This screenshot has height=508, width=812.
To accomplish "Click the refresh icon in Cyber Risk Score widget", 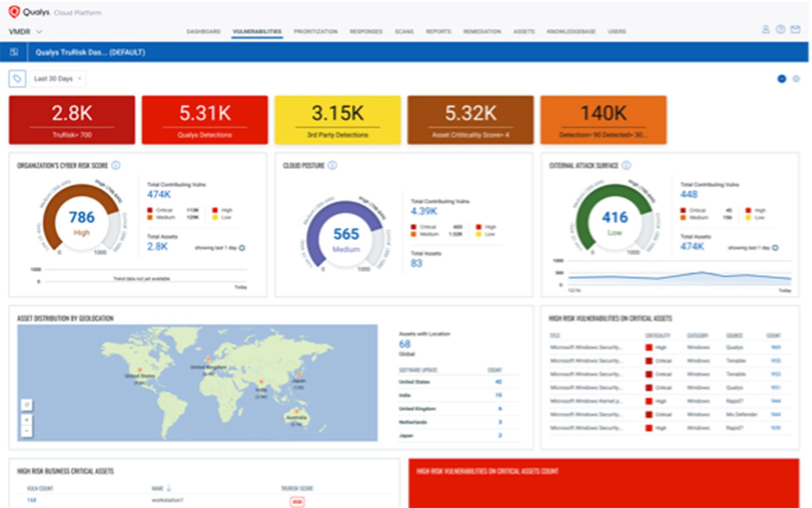I will tap(242, 248).
